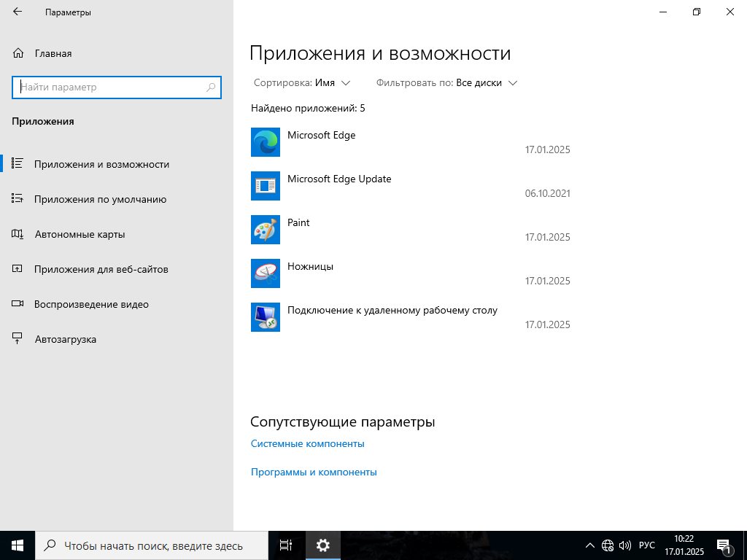Open Task View on the taskbar
The height and width of the screenshot is (560, 747).
(286, 545)
